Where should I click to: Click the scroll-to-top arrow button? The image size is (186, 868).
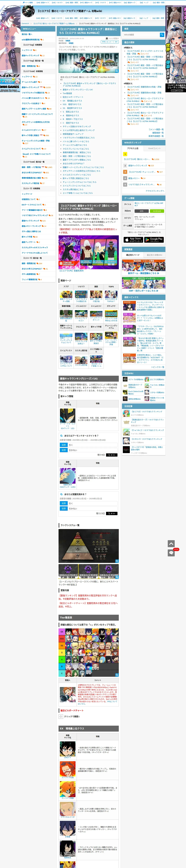point(171,544)
